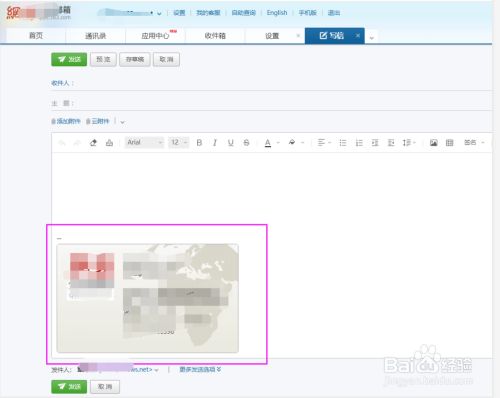500x398 pixels.
Task: Click the green Send button at top
Action: (x=69, y=59)
